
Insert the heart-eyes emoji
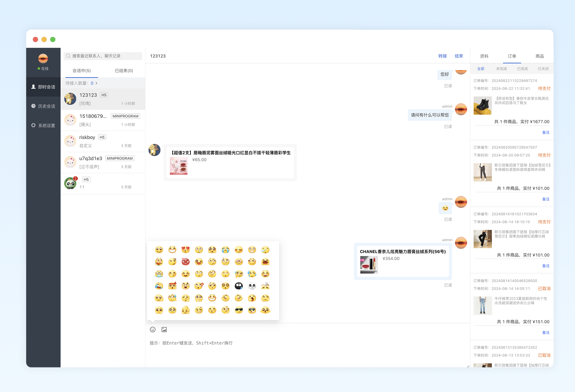(x=186, y=250)
